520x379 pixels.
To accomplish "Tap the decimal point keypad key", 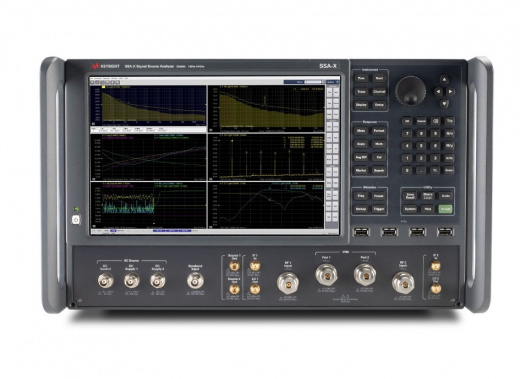I will coord(421,170).
